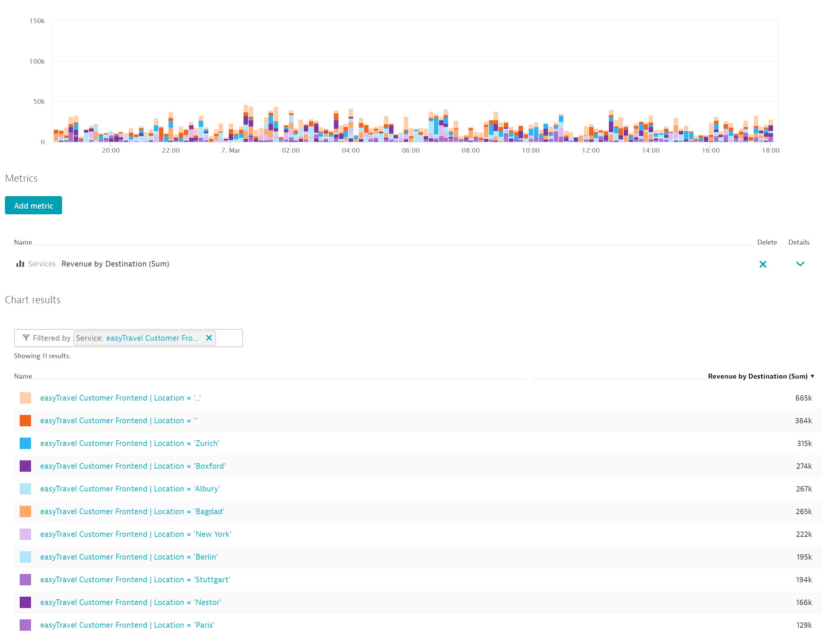The width and height of the screenshot is (827, 644).
Task: Click the Revenue by Destination (Sum) metric name
Action: click(115, 264)
